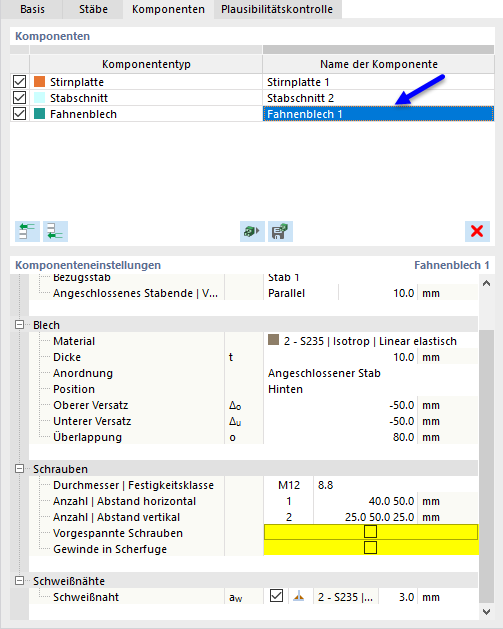Viewport: 503px width, 629px height.
Task: Open the Material value S235 field
Action: coord(370,341)
